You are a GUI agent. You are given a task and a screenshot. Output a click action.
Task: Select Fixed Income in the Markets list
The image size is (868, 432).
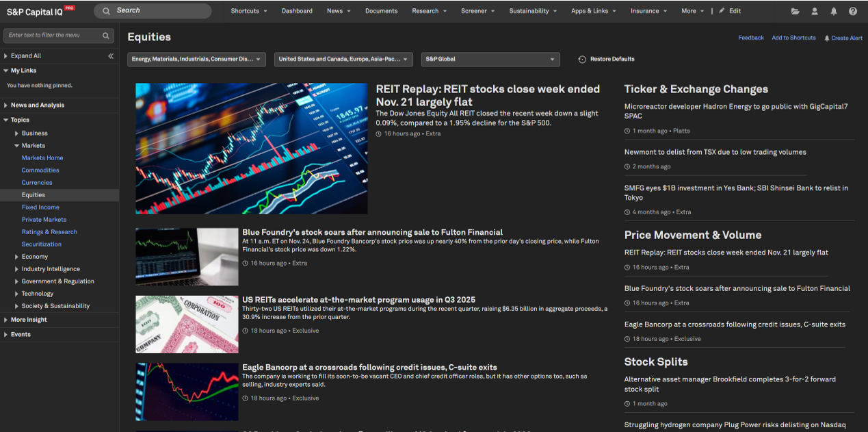tap(40, 207)
